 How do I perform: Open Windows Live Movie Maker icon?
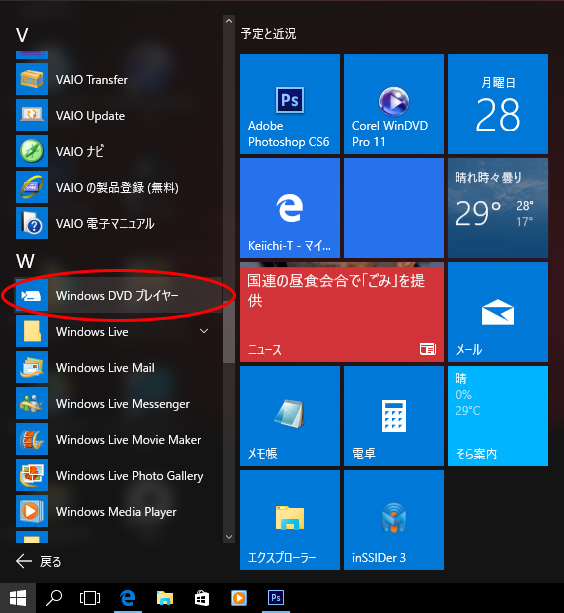(x=32, y=439)
